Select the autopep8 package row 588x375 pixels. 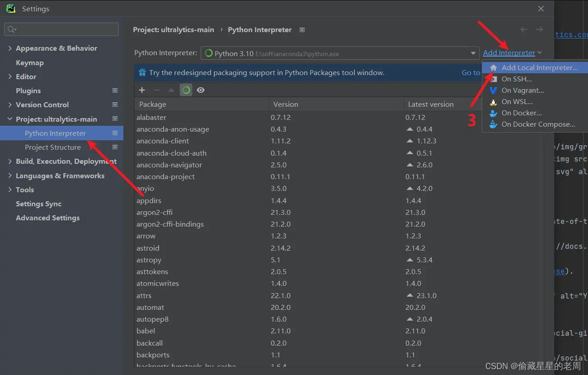point(339,319)
